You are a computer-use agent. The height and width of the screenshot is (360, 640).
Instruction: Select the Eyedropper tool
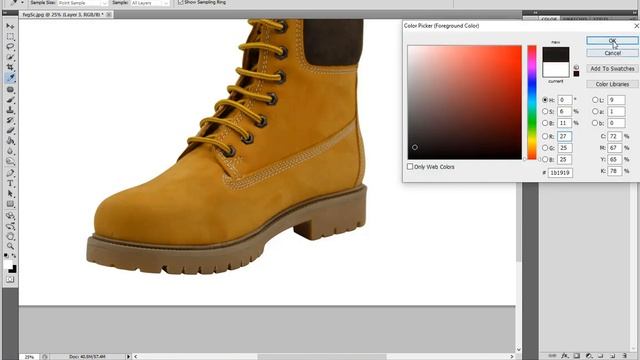coord(10,78)
